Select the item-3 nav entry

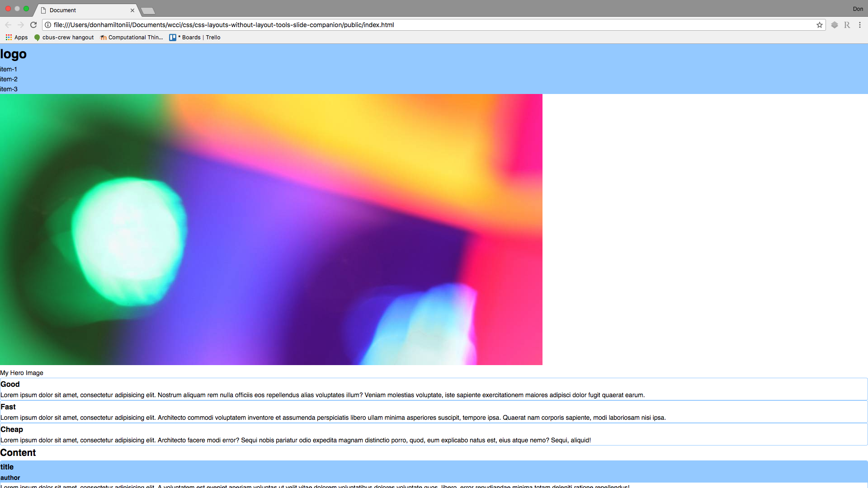9,89
